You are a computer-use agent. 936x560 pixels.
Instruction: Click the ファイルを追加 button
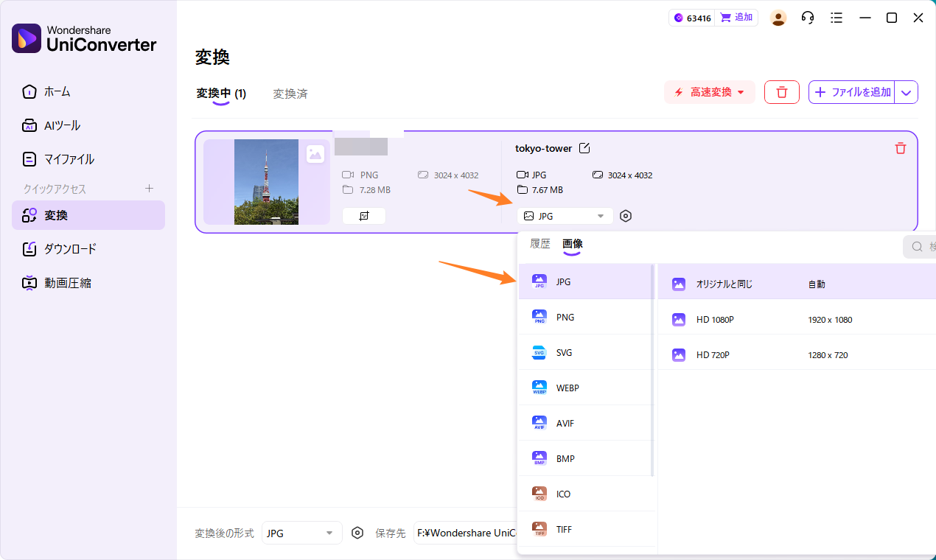pos(853,92)
